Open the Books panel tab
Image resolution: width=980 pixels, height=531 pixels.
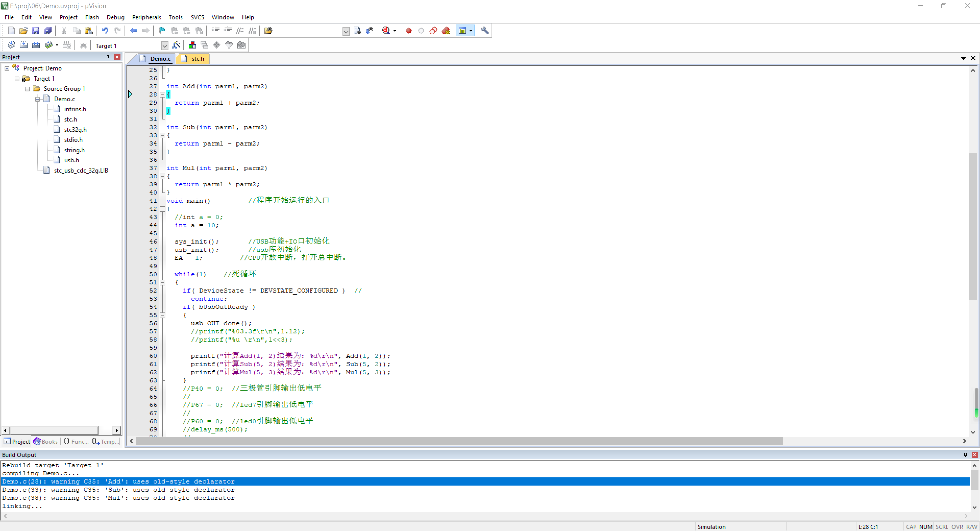point(46,441)
